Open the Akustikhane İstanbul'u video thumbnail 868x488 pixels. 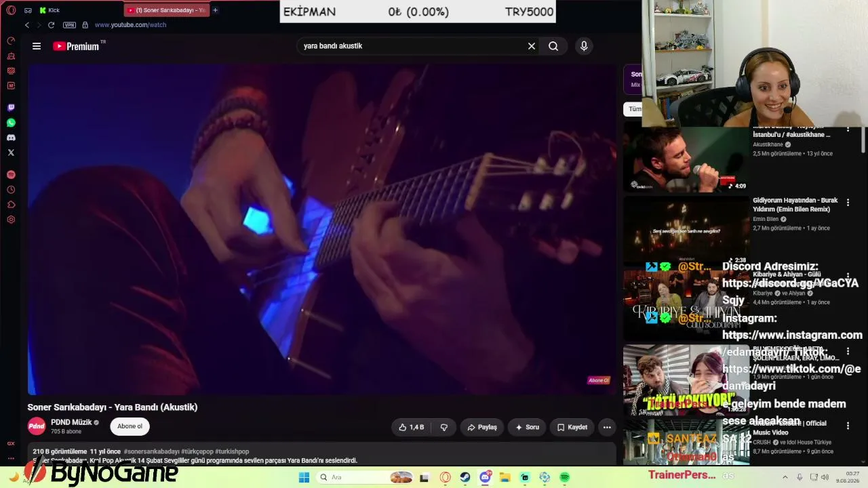pos(686,159)
